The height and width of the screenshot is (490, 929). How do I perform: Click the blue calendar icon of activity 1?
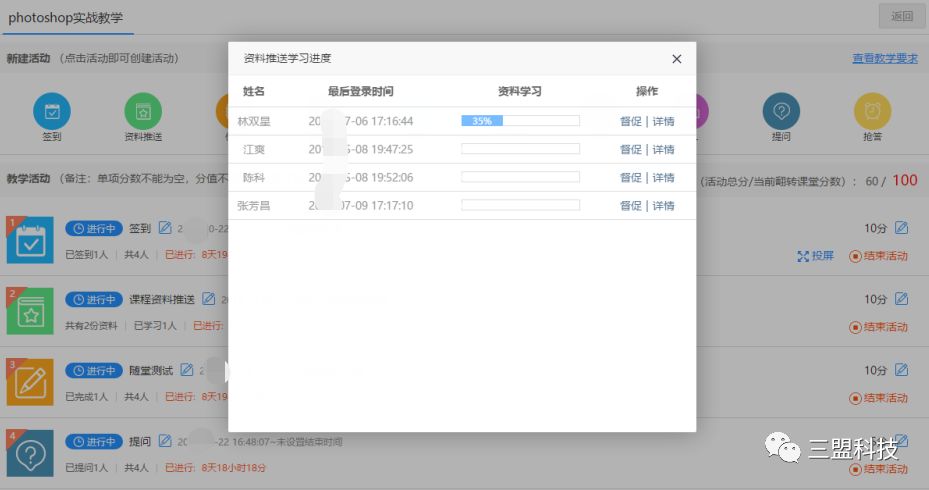pos(30,240)
